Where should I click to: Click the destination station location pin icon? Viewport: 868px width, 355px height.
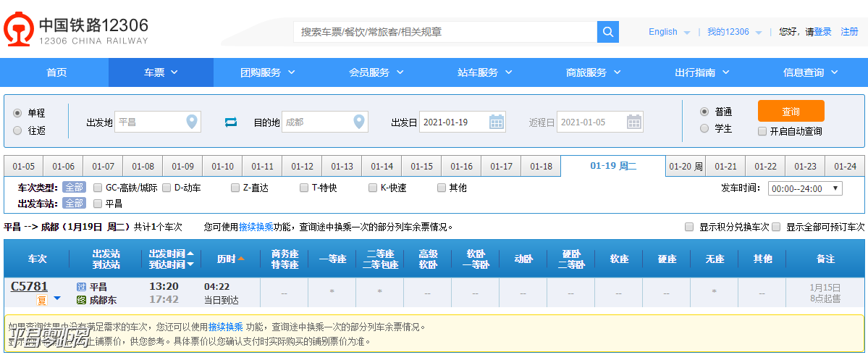pyautogui.click(x=359, y=122)
